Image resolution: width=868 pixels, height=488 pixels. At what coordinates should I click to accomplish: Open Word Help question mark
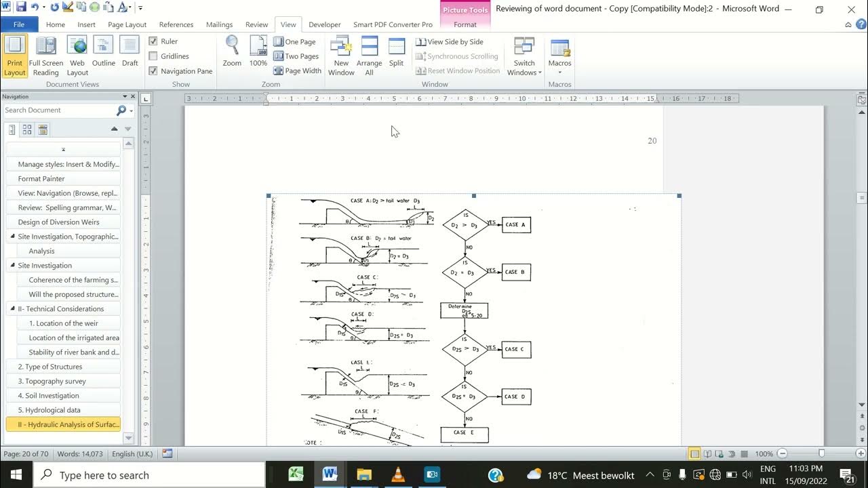[860, 25]
